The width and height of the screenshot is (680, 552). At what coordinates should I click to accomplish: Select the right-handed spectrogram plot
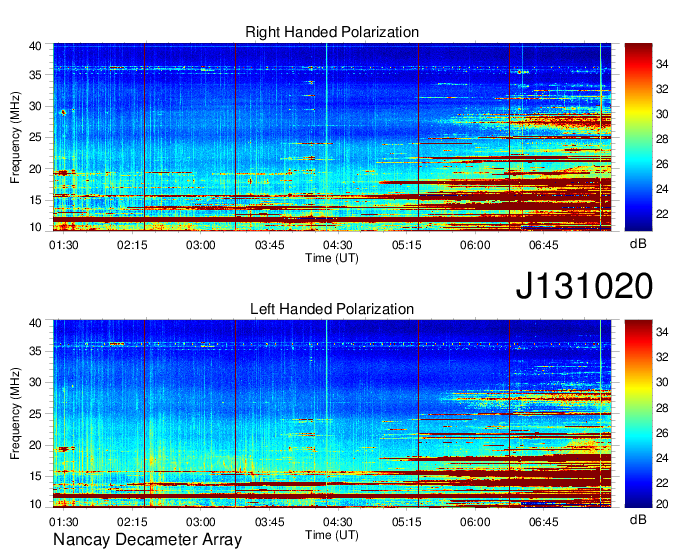332,137
